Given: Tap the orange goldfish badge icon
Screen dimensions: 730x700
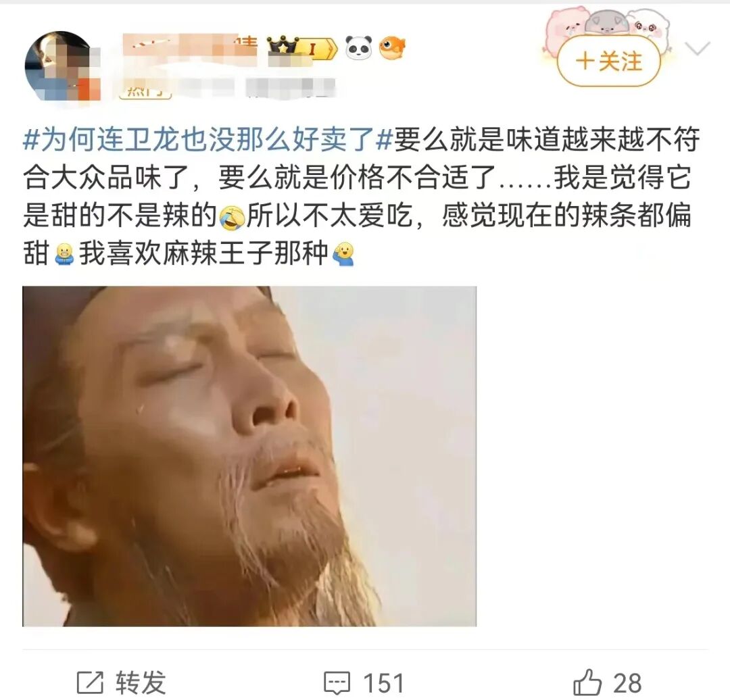Looking at the screenshot, I should pos(392,47).
